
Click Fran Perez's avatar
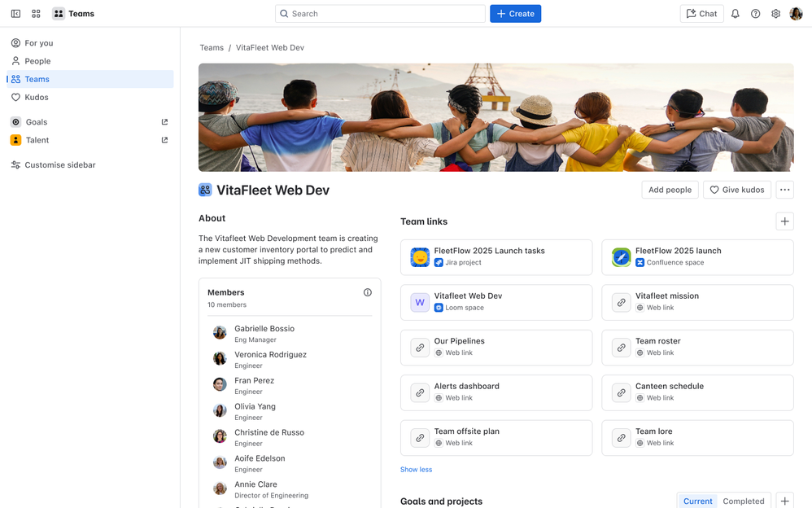[220, 384]
